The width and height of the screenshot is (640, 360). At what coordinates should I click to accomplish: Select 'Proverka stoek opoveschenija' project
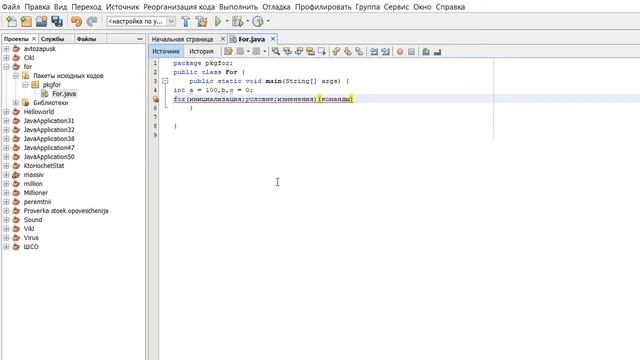(x=66, y=211)
